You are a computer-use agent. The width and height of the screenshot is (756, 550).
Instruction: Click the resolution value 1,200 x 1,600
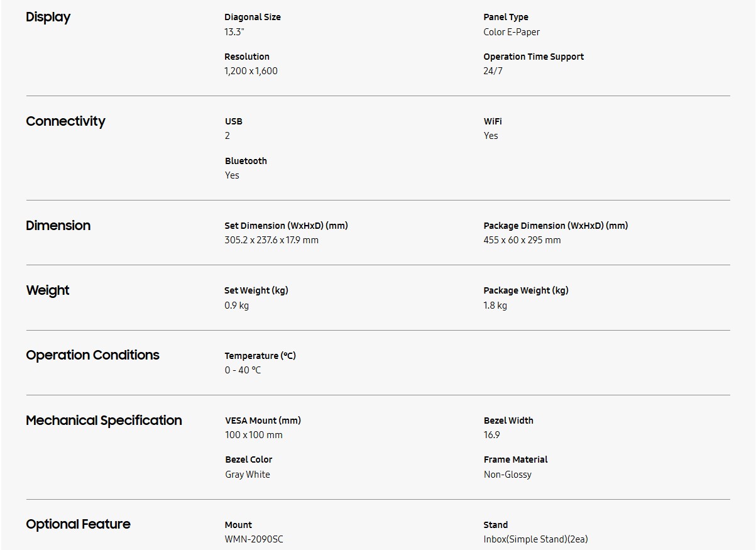click(x=251, y=71)
